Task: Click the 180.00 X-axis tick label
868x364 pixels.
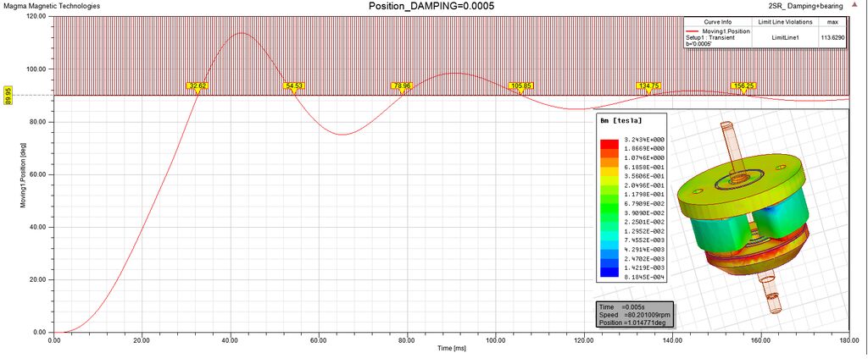Action: pyautogui.click(x=849, y=341)
